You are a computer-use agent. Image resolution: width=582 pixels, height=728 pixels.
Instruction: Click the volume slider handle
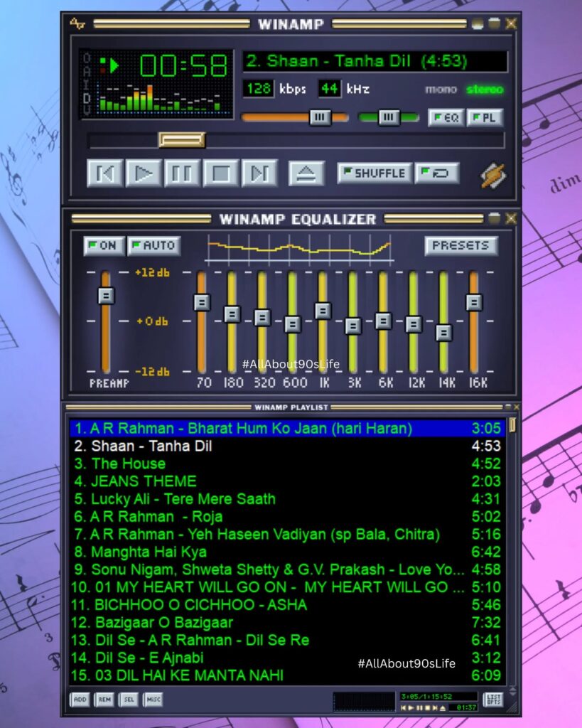coord(320,117)
